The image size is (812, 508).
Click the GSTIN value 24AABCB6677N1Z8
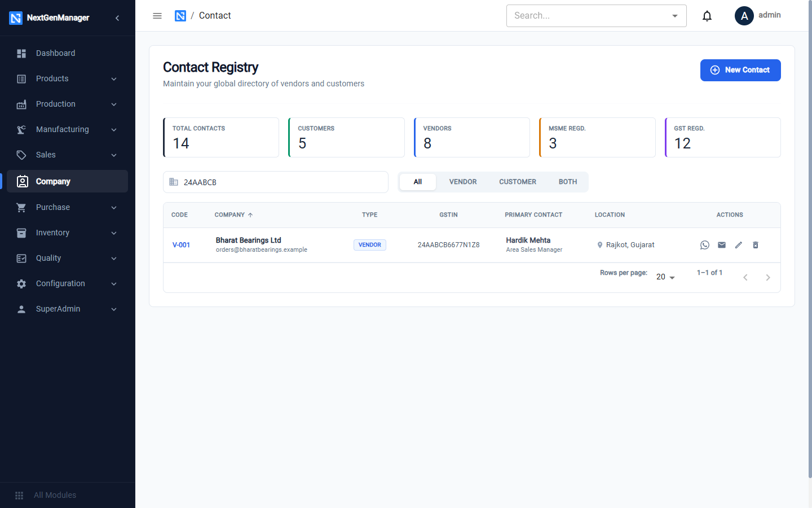point(449,245)
